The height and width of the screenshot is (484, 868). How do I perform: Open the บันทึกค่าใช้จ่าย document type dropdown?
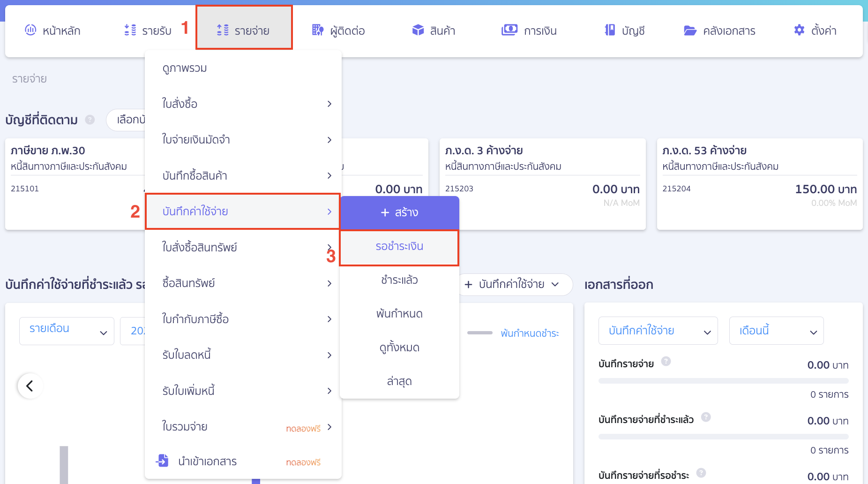pos(658,331)
